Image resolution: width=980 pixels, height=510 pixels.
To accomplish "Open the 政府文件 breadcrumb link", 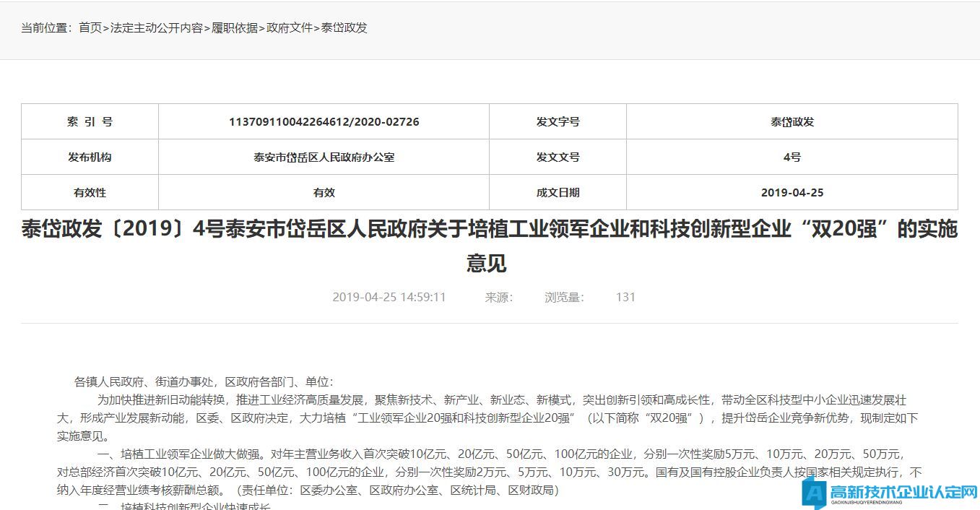I will (290, 28).
